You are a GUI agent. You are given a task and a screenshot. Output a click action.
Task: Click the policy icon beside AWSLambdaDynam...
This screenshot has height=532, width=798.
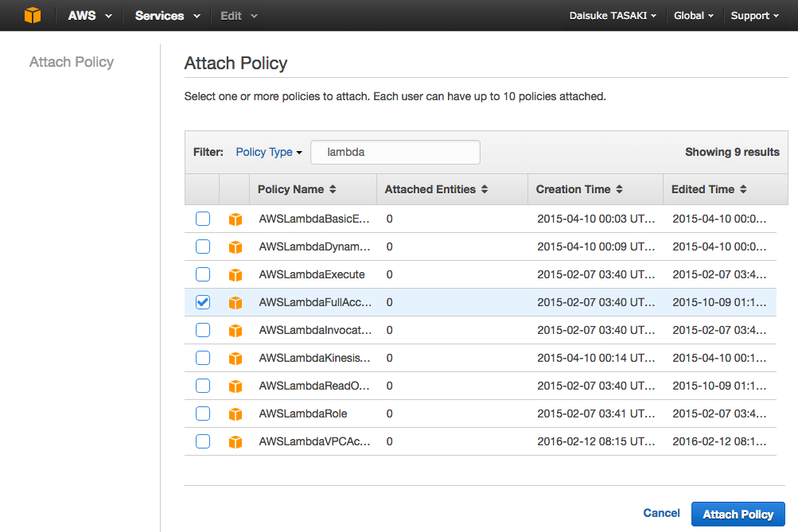(236, 247)
